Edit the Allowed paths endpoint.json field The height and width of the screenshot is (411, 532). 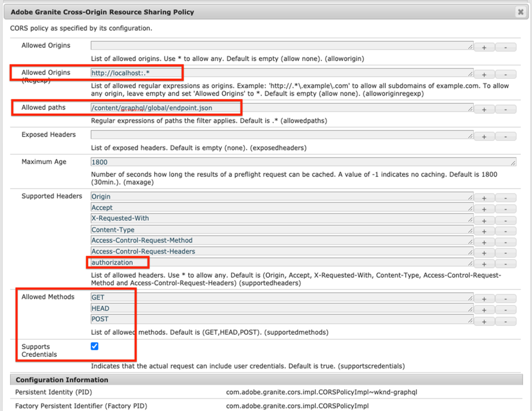282,107
